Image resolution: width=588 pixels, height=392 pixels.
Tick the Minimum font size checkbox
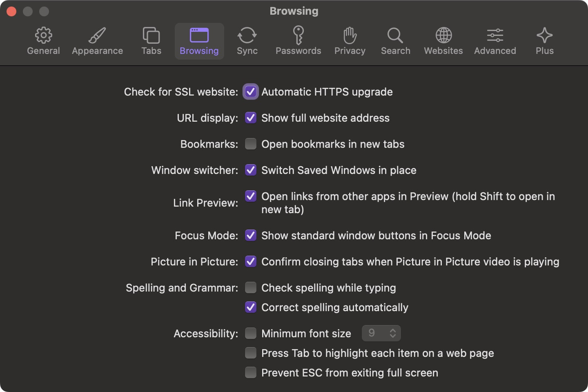(x=251, y=334)
